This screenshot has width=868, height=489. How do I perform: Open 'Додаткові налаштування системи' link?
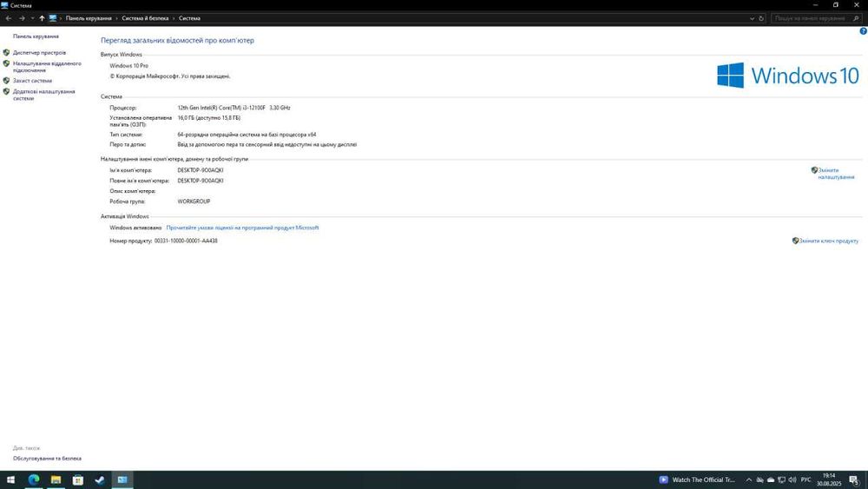pyautogui.click(x=43, y=95)
